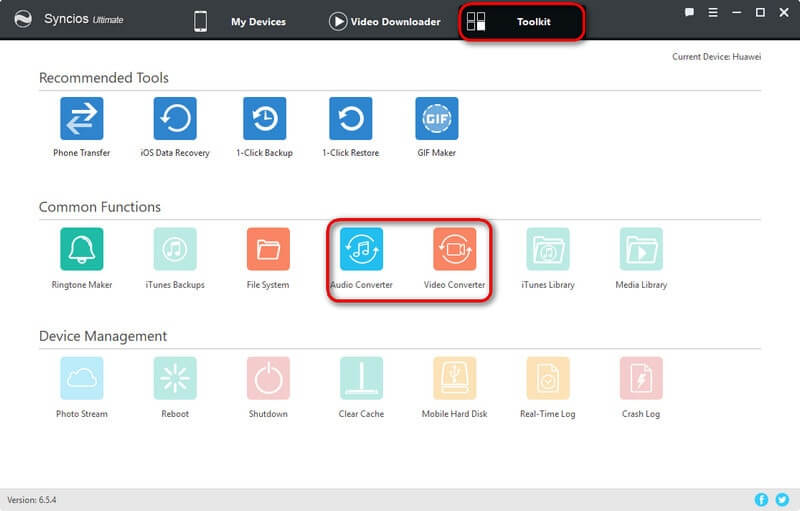Open 1-Click Restore
The height and width of the screenshot is (511, 800).
351,118
